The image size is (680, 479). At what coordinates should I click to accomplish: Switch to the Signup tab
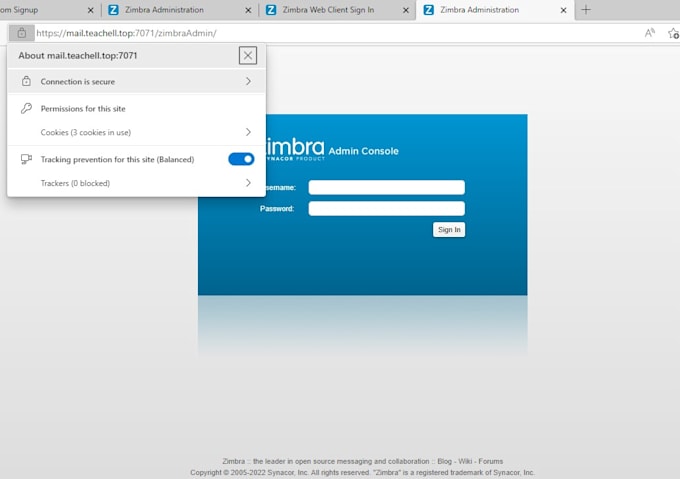(x=48, y=10)
